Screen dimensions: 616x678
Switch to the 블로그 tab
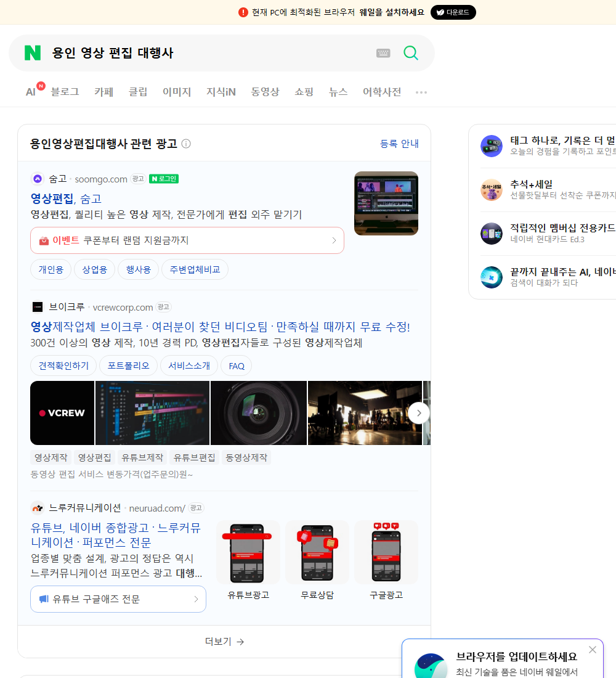65,92
